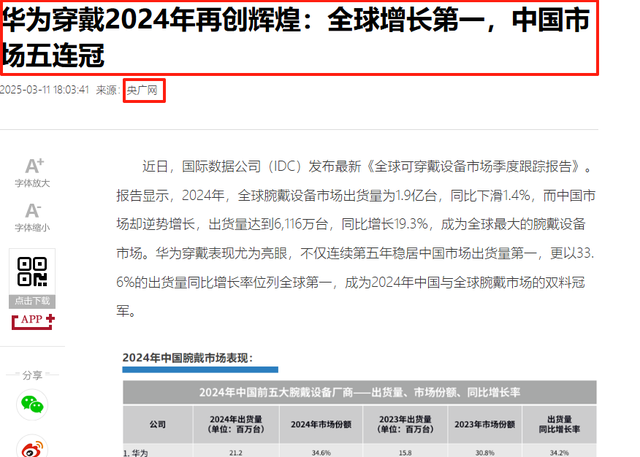This screenshot has width=640, height=457.
Task: Click the 出货量同比增长率 column header
Action: (559, 424)
